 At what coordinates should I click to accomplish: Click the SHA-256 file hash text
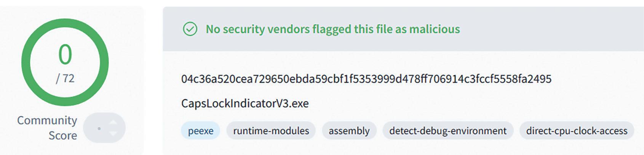[366, 79]
